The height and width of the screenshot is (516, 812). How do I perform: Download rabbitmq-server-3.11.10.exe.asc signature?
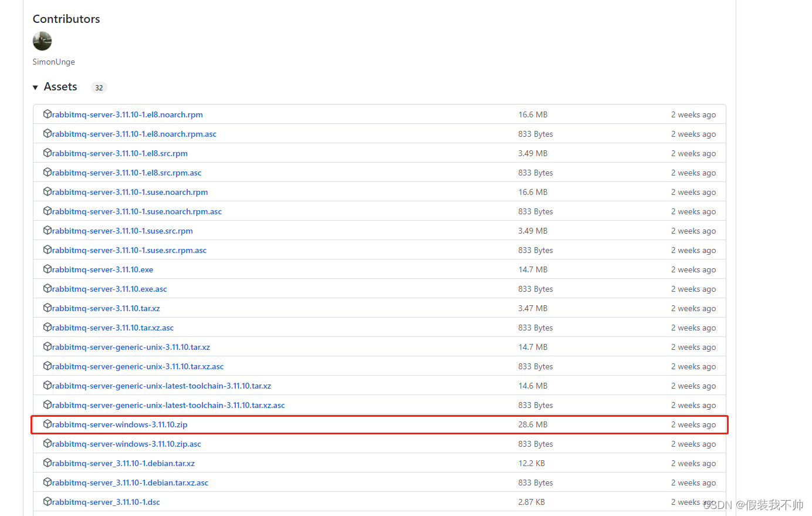pos(110,289)
